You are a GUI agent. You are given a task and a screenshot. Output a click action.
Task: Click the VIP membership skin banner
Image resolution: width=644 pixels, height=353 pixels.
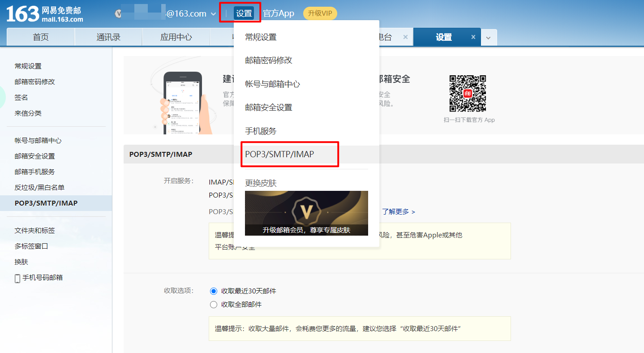tap(306, 213)
